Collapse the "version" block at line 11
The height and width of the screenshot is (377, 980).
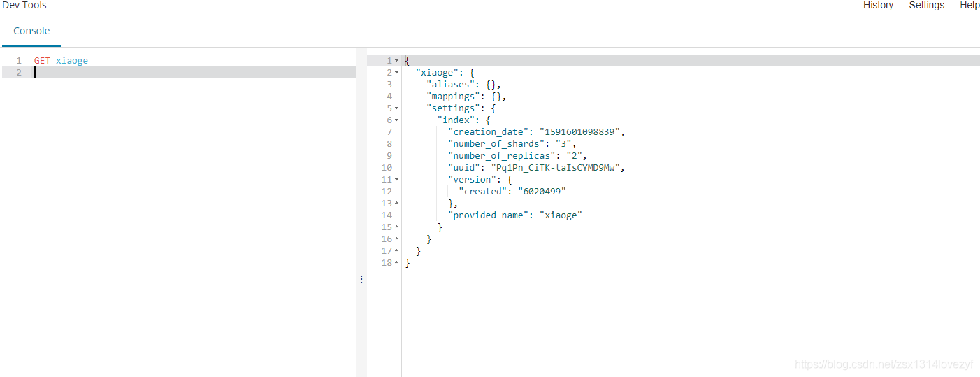[x=397, y=180]
